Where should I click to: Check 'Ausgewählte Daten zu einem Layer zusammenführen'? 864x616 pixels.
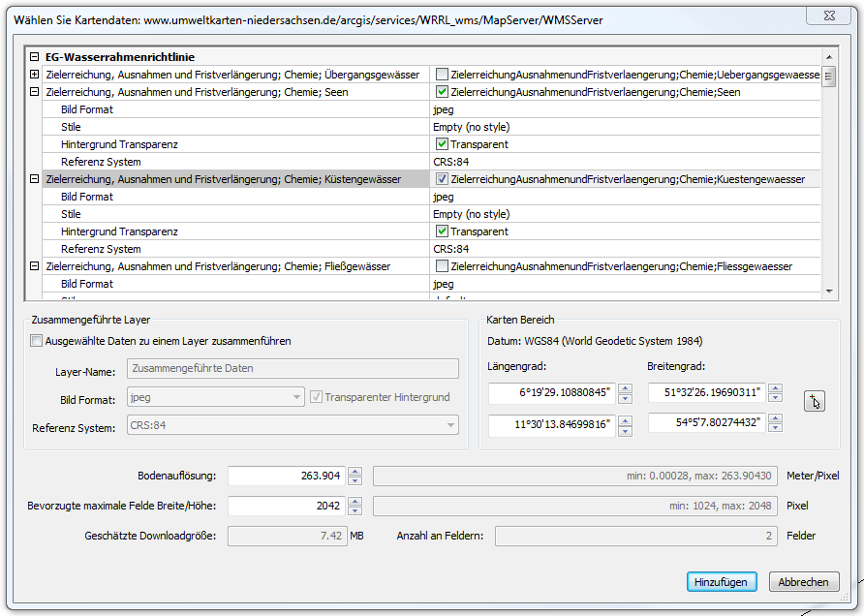37,341
